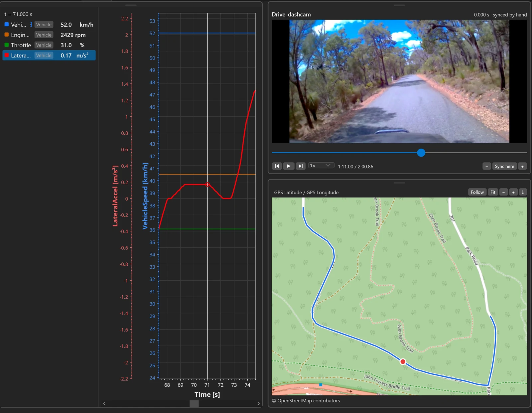Zoom out the GPS map
The width and height of the screenshot is (532, 413).
pyautogui.click(x=503, y=192)
